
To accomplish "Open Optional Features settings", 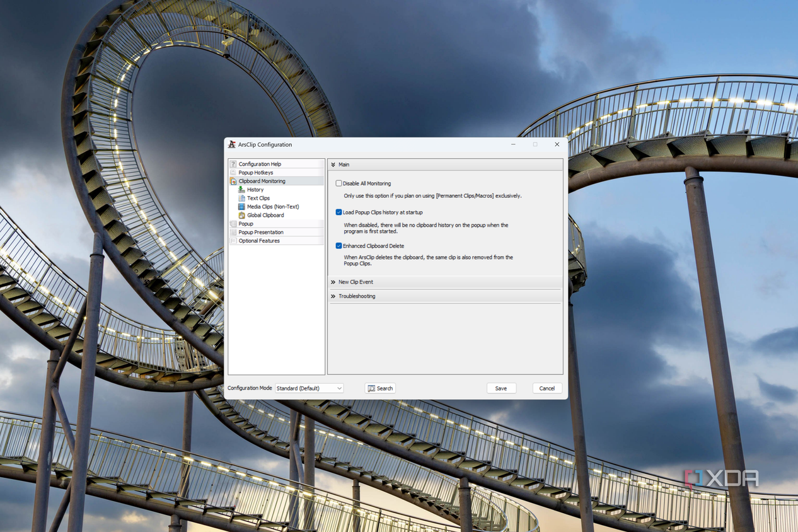I will click(x=276, y=241).
